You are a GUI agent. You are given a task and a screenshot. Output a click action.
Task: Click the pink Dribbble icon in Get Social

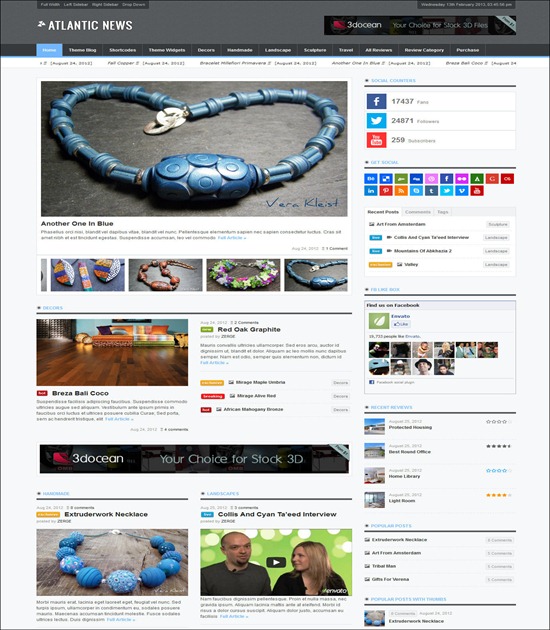click(431, 178)
